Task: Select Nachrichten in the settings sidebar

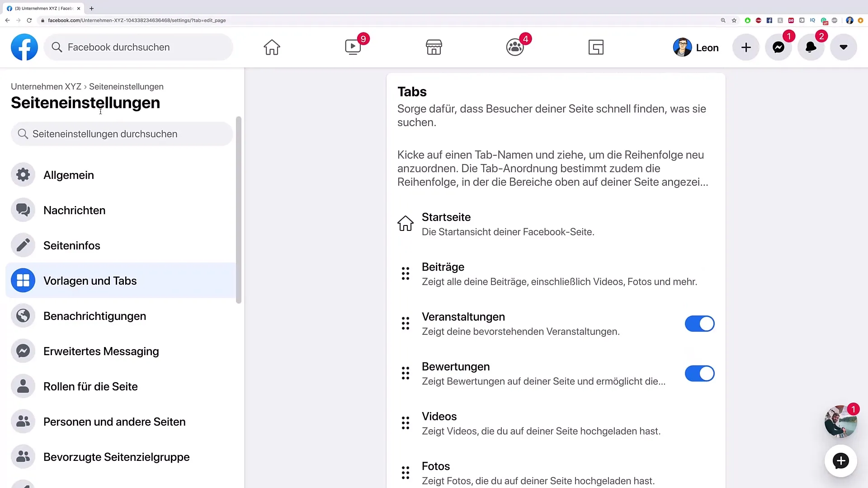Action: [121, 210]
